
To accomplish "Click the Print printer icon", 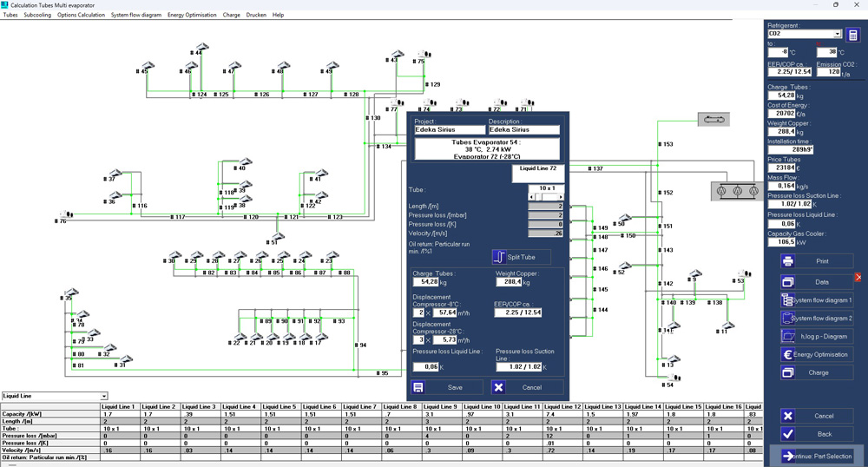I will (x=788, y=261).
